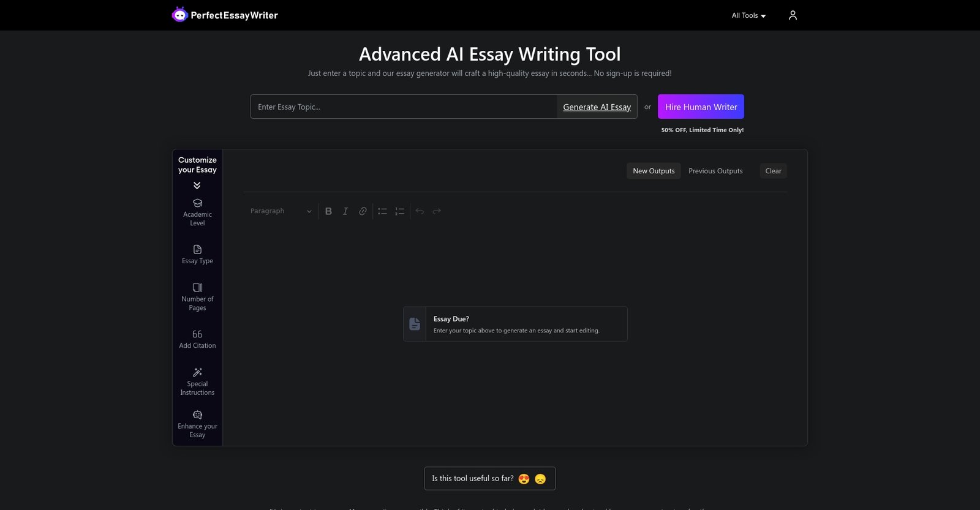Open Special Instructions option
980x510 pixels.
[197, 381]
